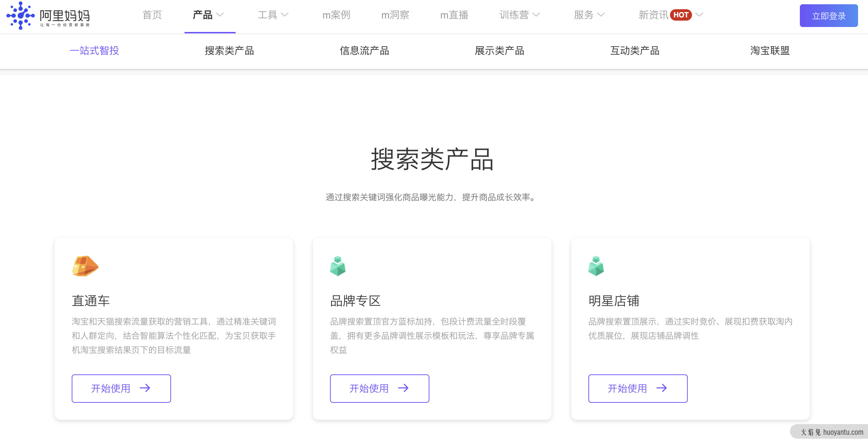The image size is (868, 444).
Task: Open the 训练营 menu item
Action: [x=514, y=15]
